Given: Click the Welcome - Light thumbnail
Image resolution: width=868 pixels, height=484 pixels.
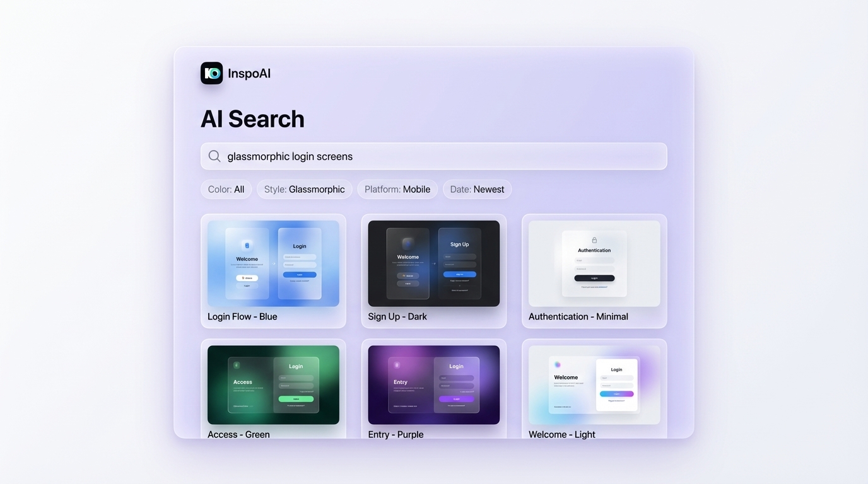Looking at the screenshot, I should 594,384.
